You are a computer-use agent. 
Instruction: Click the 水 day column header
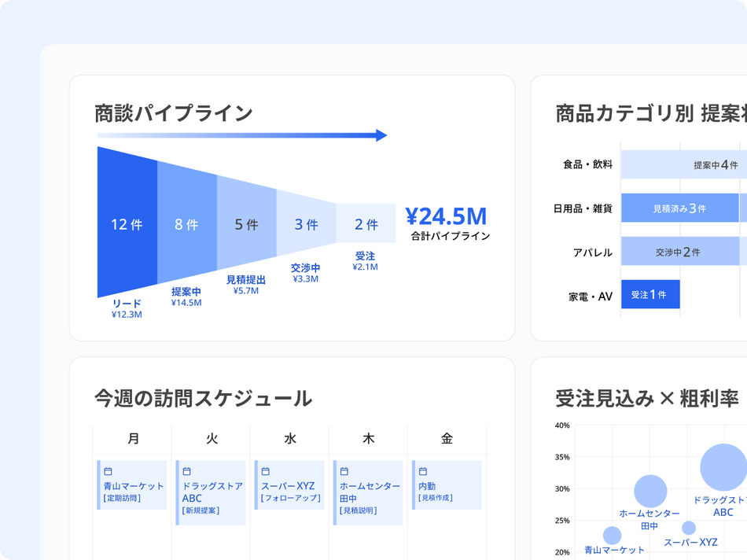pyautogui.click(x=290, y=438)
